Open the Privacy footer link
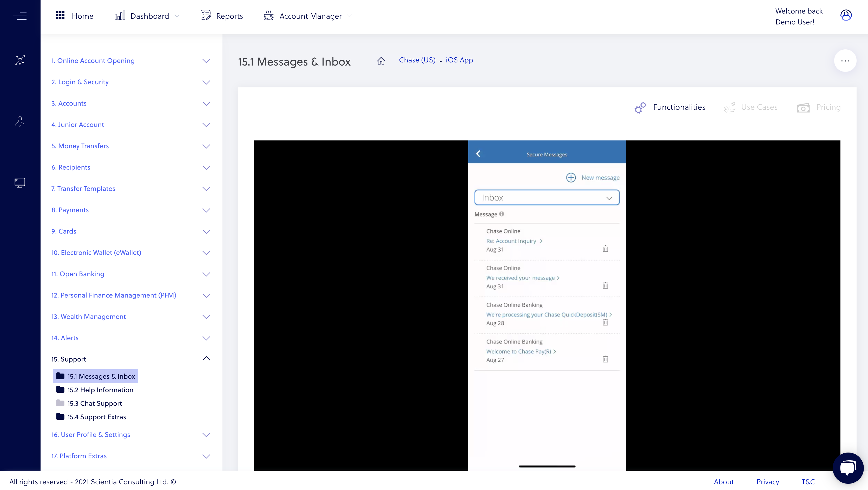This screenshot has height=490, width=868. tap(768, 482)
